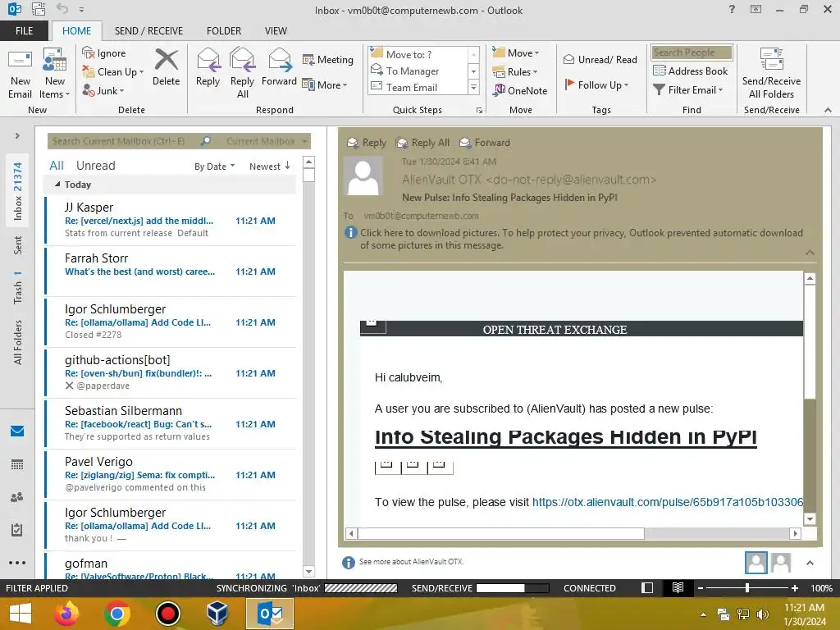Run the Team Email quick step
The width and height of the screenshot is (840, 630).
pos(418,87)
